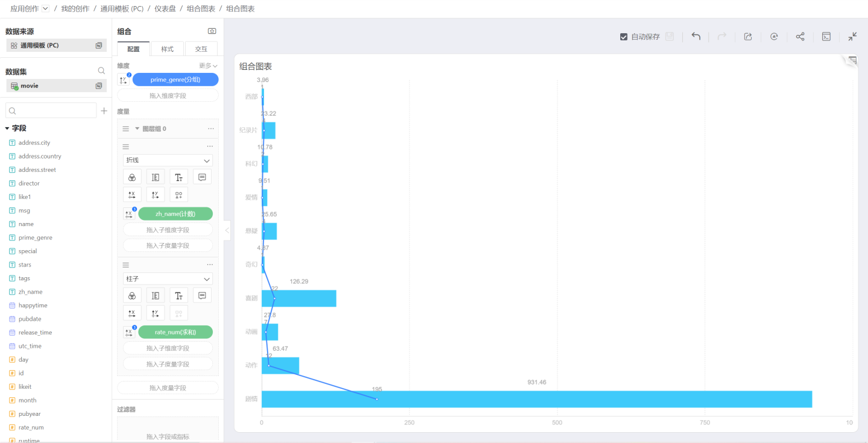This screenshot has width=868, height=443.
Task: Click the 仪表盘 breadcrumb link
Action: tap(165, 9)
